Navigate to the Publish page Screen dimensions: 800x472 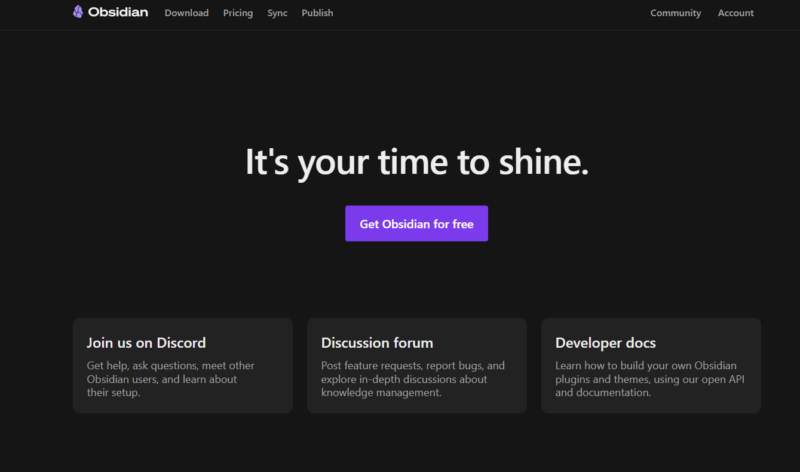317,13
